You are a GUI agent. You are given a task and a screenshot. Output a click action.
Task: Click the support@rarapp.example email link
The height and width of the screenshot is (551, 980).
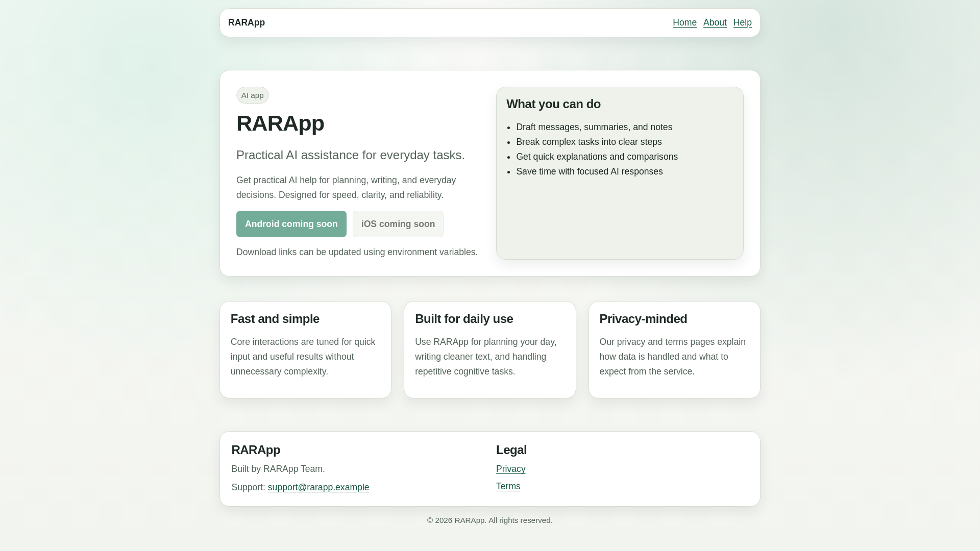pos(318,487)
